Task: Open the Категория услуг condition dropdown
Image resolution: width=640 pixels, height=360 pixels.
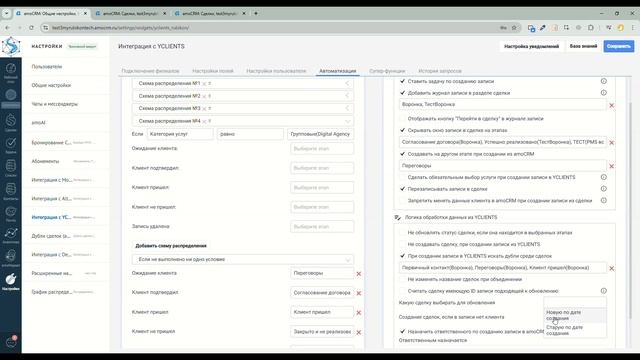Action: [x=180, y=134]
